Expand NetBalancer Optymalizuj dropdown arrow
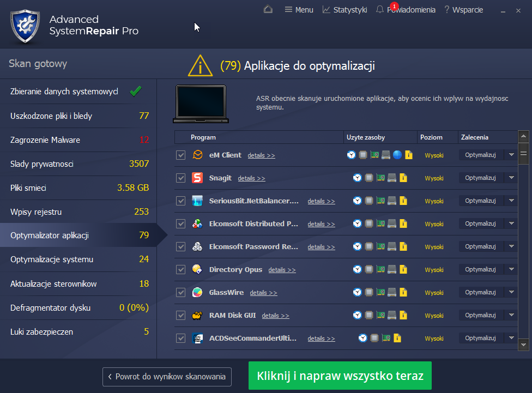Image resolution: width=532 pixels, height=393 pixels. pos(511,201)
